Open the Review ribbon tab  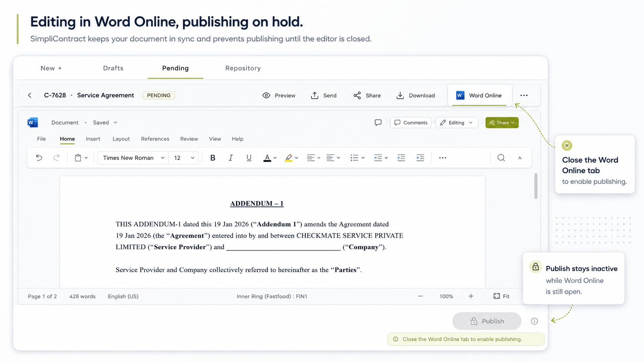click(x=189, y=139)
